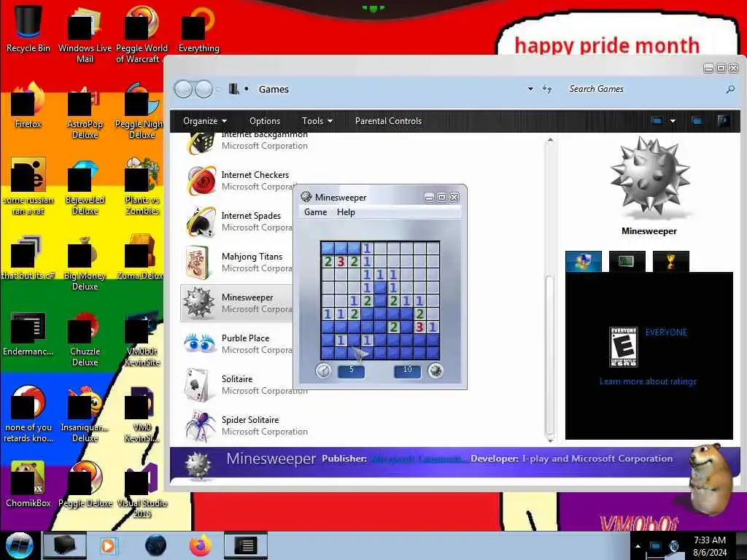Expand the address bar history dropdown arrow
Viewport: 747px width, 560px height.
(530, 89)
